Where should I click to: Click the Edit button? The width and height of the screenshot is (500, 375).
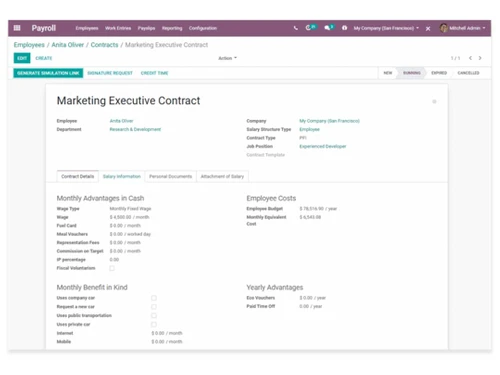tap(22, 58)
